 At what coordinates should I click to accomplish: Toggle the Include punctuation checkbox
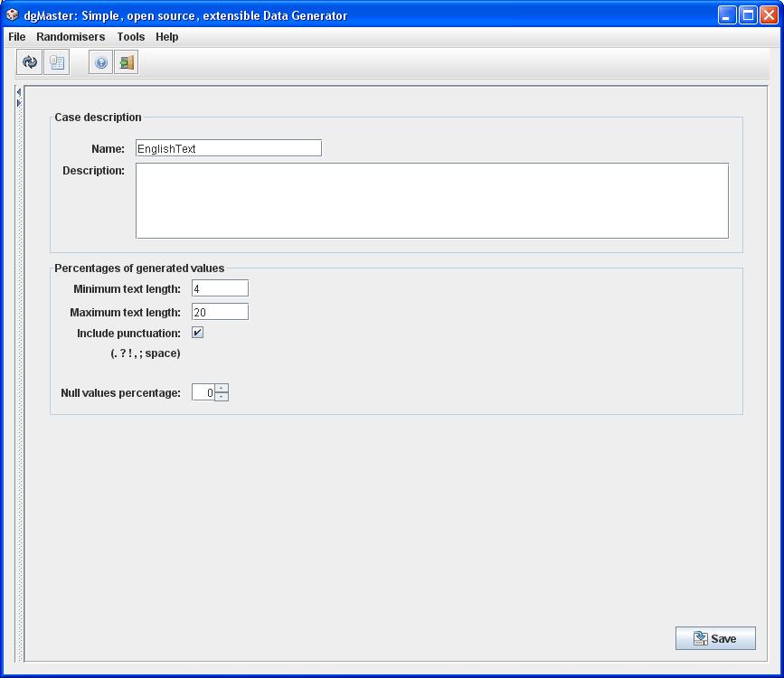pos(197,333)
